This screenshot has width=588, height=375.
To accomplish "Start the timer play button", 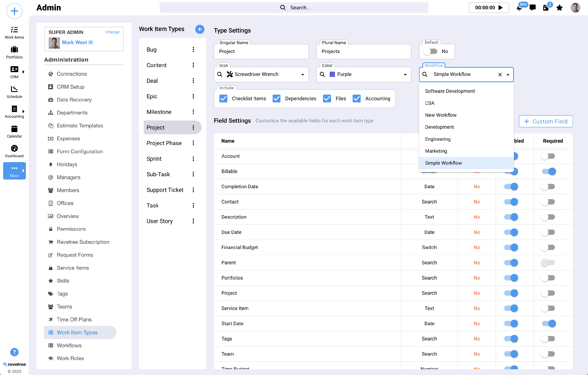I will (501, 8).
